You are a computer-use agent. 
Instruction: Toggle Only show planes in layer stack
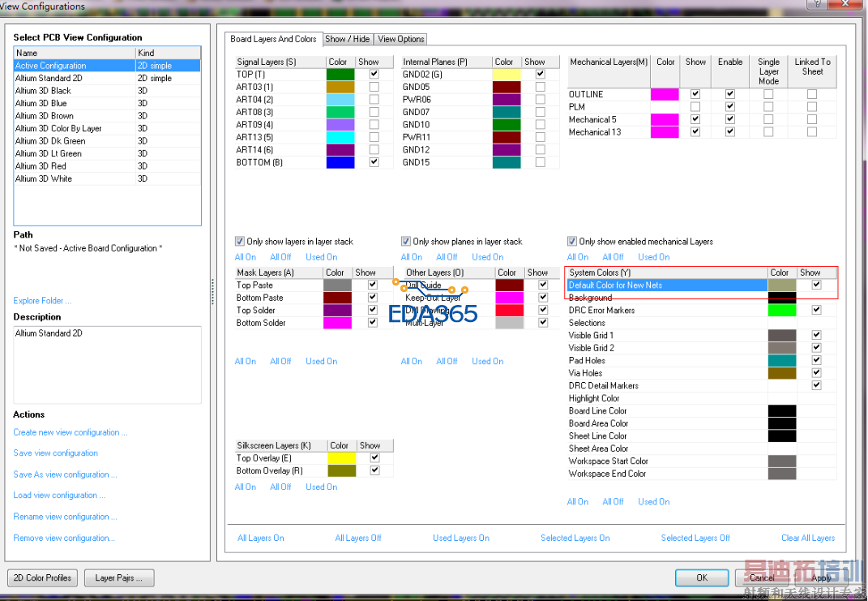(406, 242)
